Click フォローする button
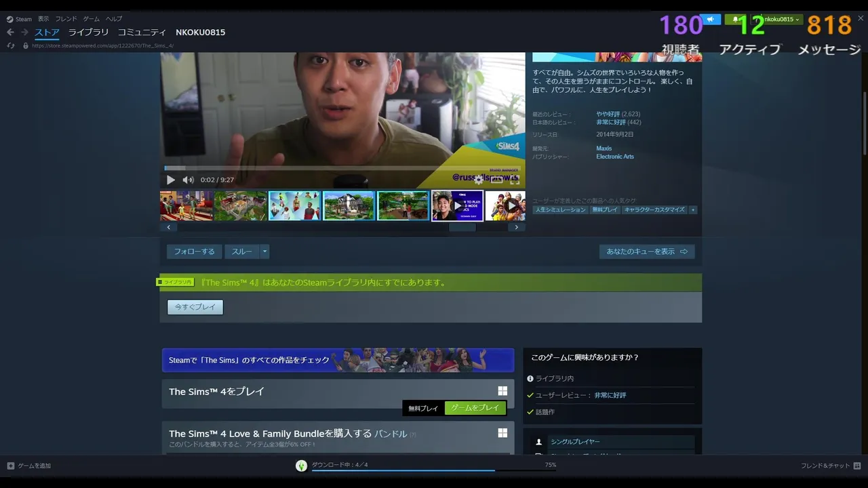The image size is (868, 488). [x=194, y=251]
